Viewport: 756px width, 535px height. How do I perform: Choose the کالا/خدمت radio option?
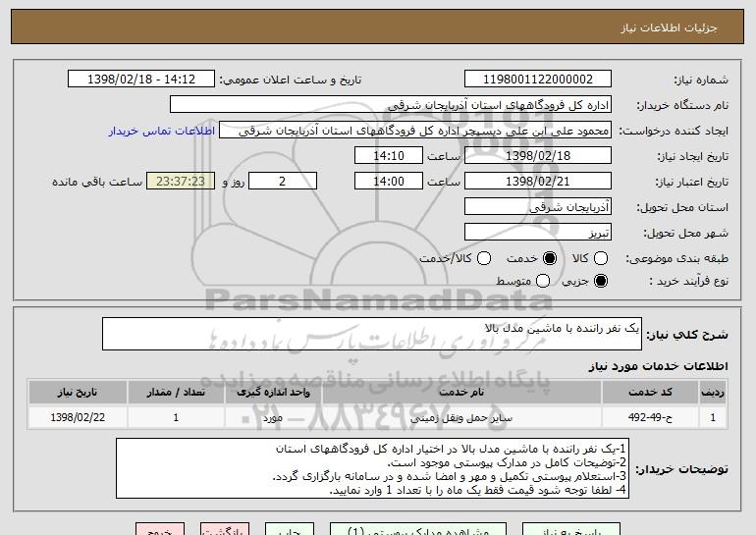coord(484,259)
